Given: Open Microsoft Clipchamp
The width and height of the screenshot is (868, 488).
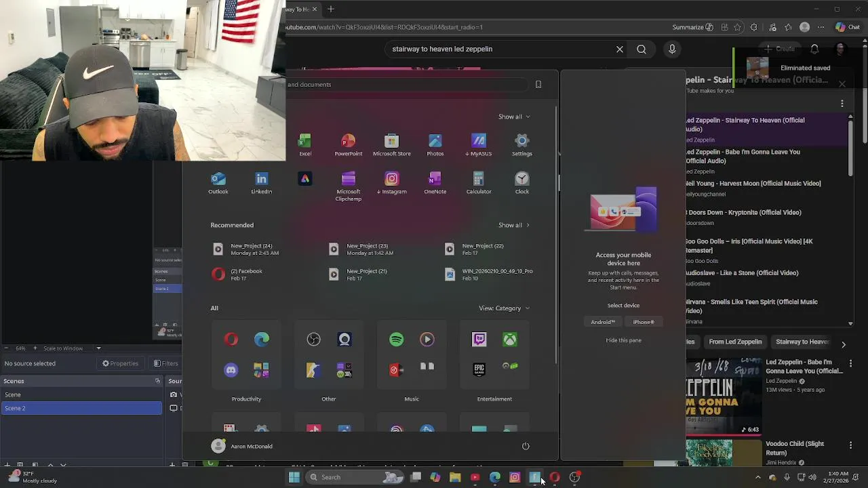Looking at the screenshot, I should point(348,186).
